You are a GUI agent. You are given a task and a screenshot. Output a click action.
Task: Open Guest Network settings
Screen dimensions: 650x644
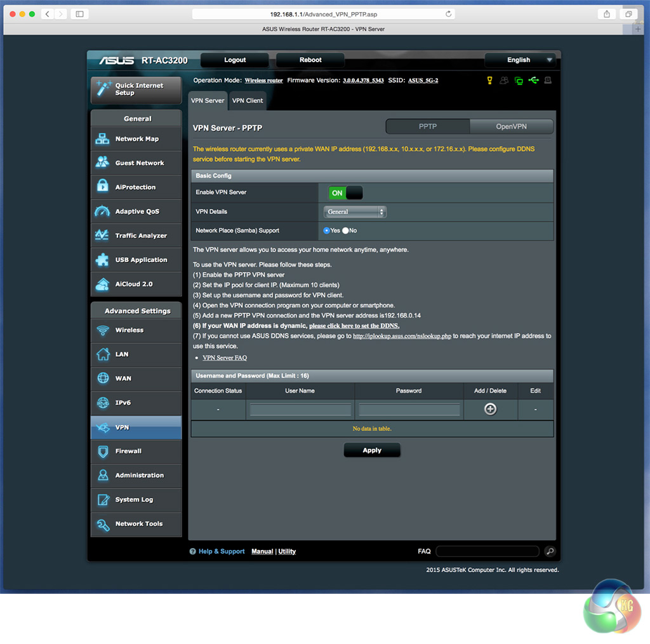(136, 163)
